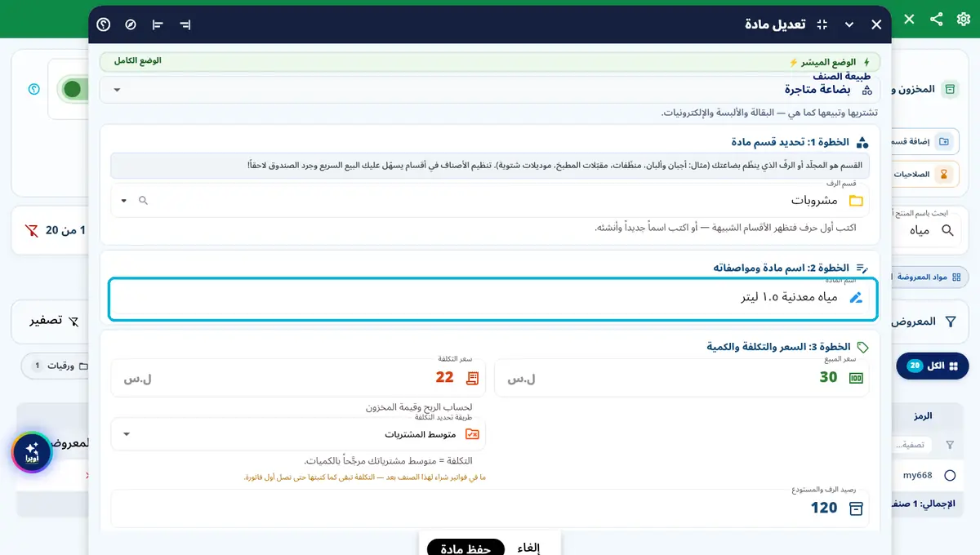Open settings gear in main window top bar
Screen dimensions: 980x555
click(x=963, y=19)
